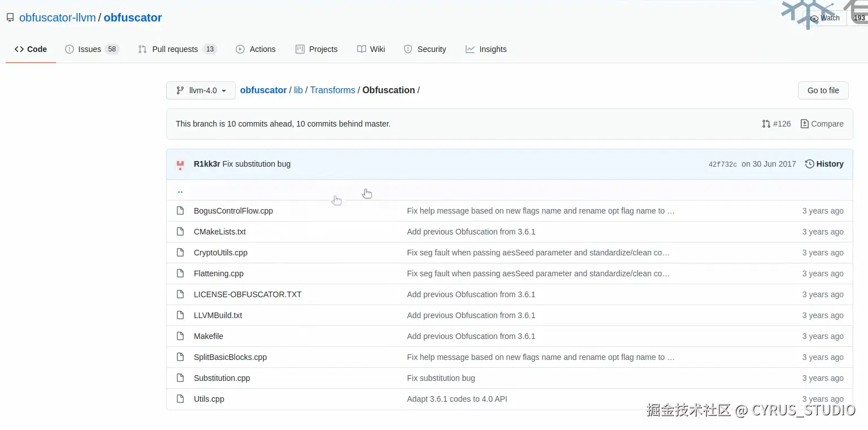Open commit hash 42f732c
The height and width of the screenshot is (430, 868).
tap(723, 164)
